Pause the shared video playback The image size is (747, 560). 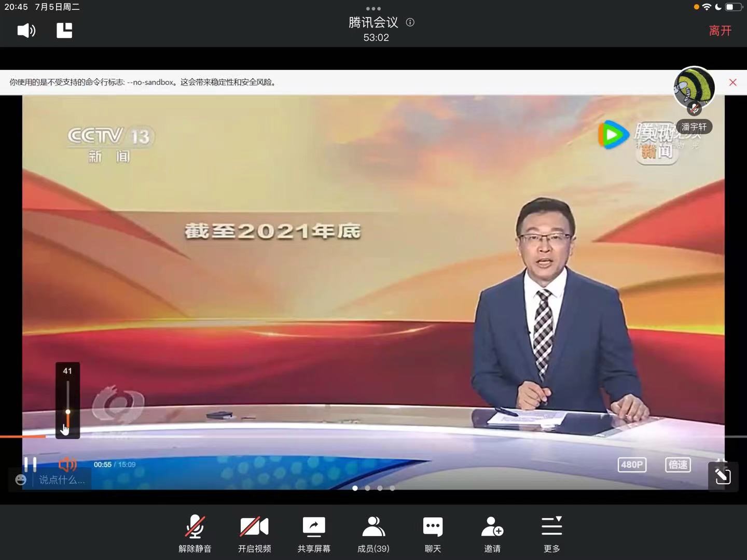(31, 464)
